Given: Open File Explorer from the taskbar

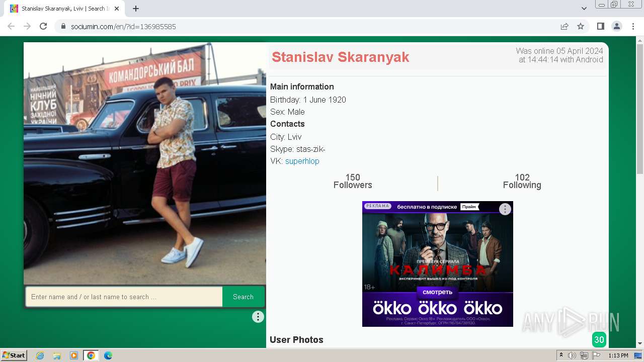Looking at the screenshot, I should (x=57, y=355).
